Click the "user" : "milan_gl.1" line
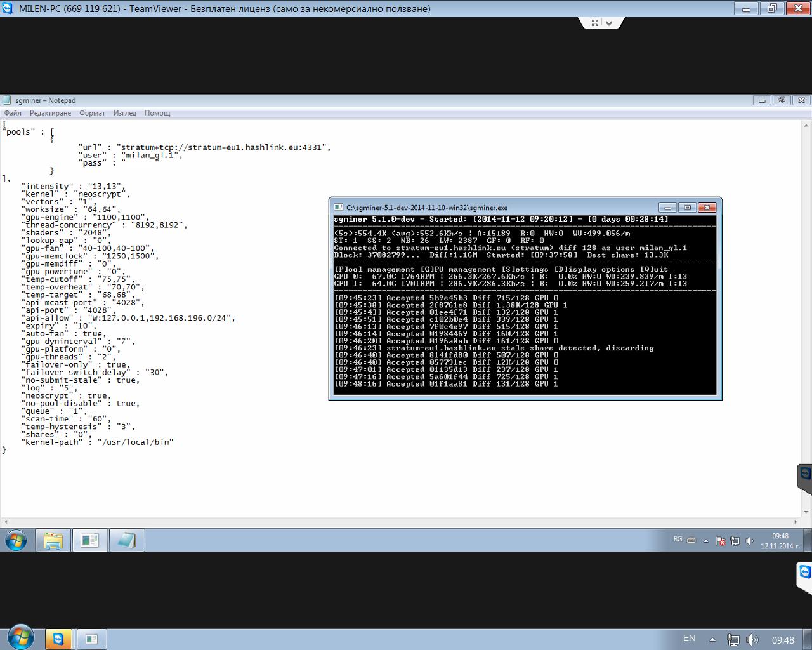Viewport: 812px width, 650px height. click(130, 155)
